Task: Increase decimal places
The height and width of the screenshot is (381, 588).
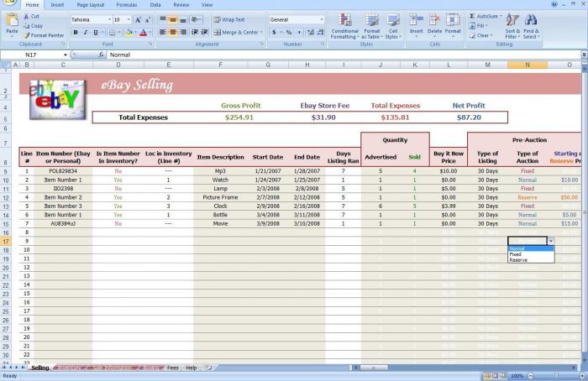Action: (311, 33)
